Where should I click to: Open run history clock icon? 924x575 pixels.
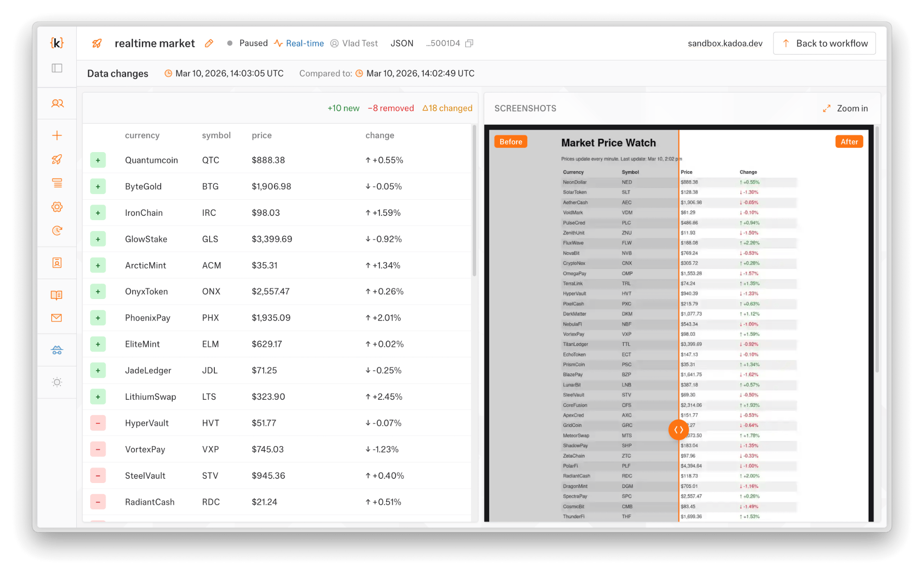(57, 231)
